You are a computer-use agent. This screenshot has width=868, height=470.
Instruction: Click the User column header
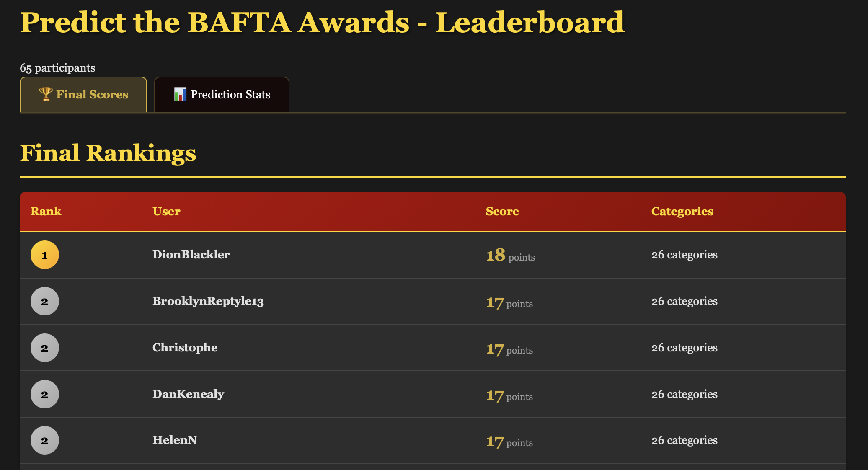166,211
